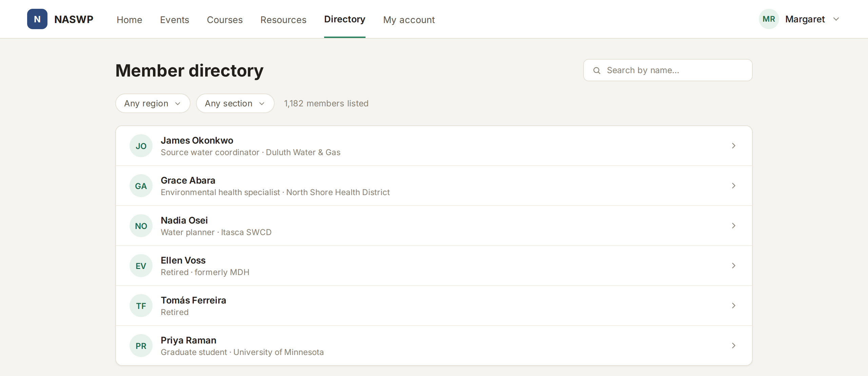Click the Member directory heading
Viewport: 868px width, 376px height.
click(x=190, y=70)
